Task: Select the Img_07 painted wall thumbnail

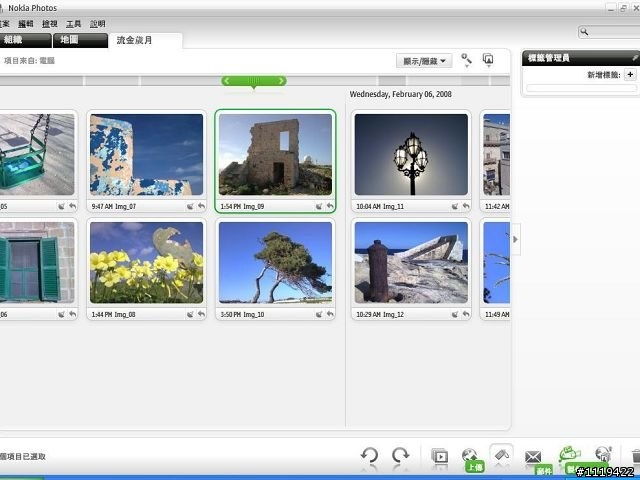Action: [x=147, y=155]
